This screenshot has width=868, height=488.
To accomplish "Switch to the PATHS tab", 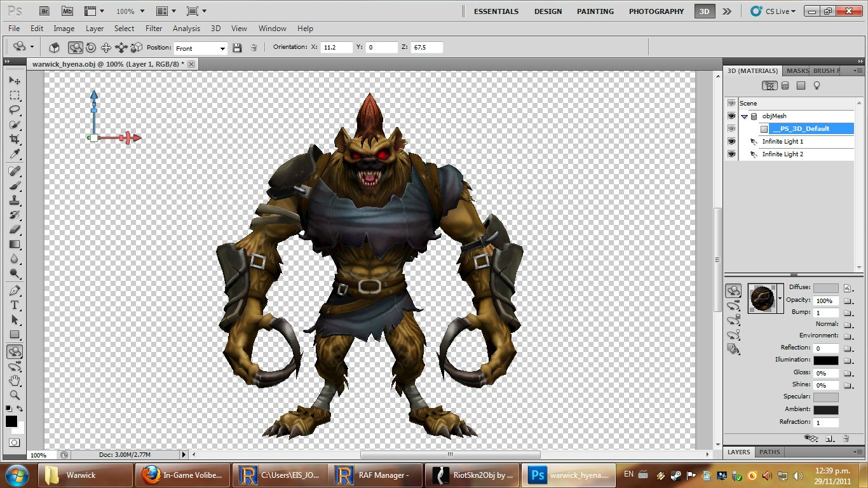I will pos(770,452).
